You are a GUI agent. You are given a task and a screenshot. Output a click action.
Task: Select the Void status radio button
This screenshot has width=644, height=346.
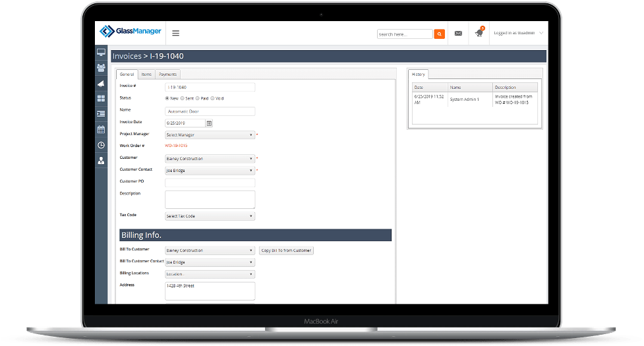pos(212,98)
